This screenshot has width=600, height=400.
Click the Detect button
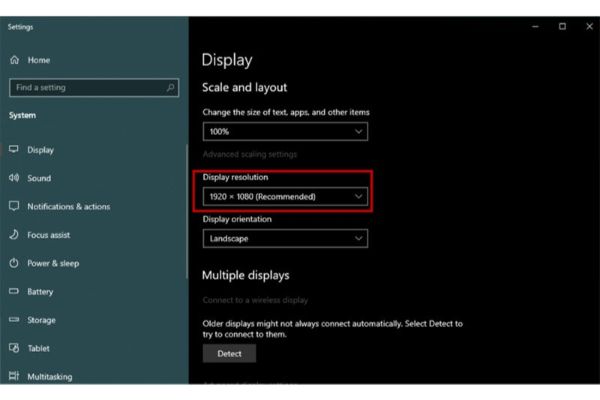tap(229, 353)
